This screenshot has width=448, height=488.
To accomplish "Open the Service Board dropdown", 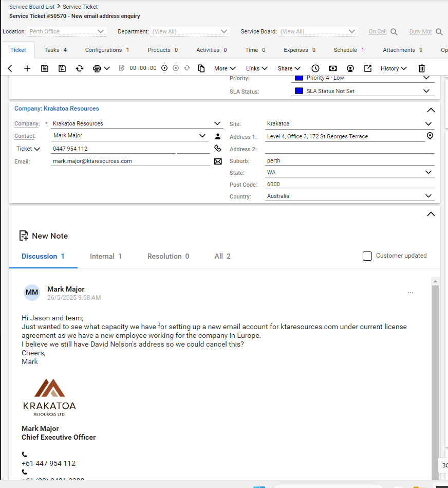I will click(318, 31).
